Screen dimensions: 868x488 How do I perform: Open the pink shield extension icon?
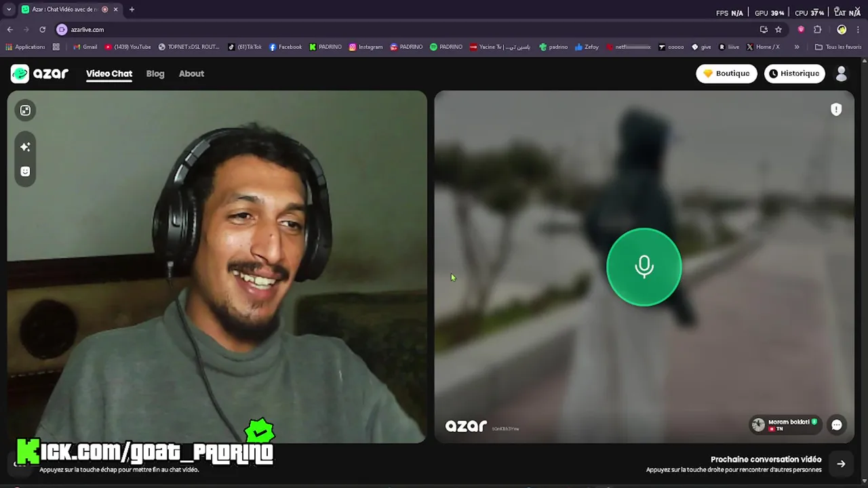point(801,30)
